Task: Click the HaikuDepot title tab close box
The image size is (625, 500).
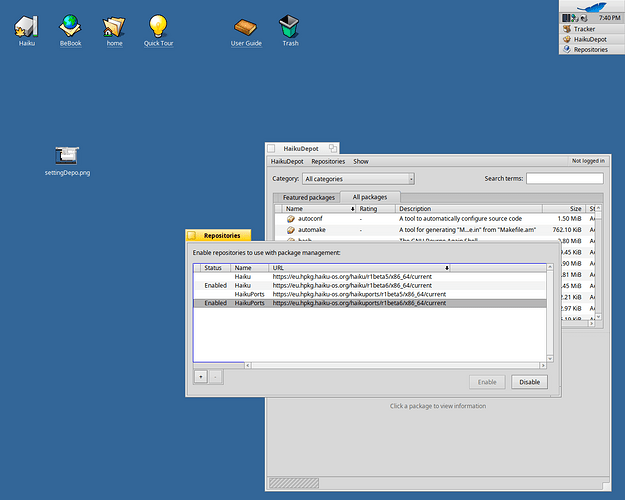Action: coord(271,148)
